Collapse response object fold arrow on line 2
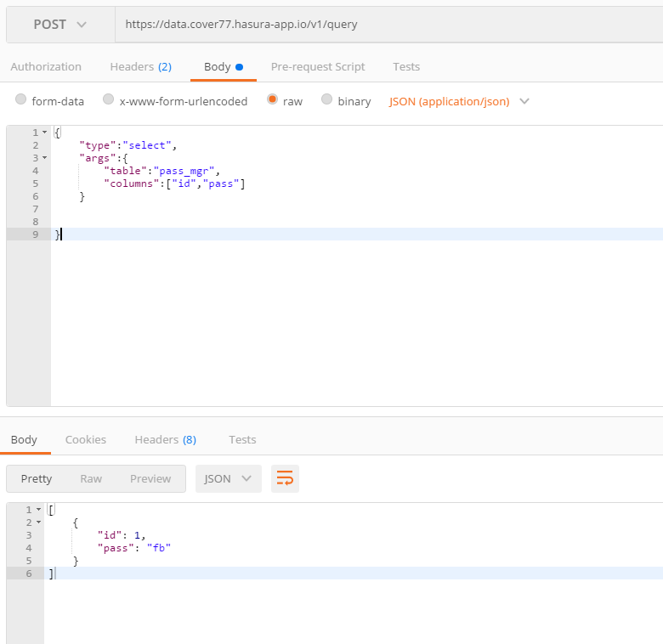Screen dimensions: 663x644 pyautogui.click(x=37, y=523)
